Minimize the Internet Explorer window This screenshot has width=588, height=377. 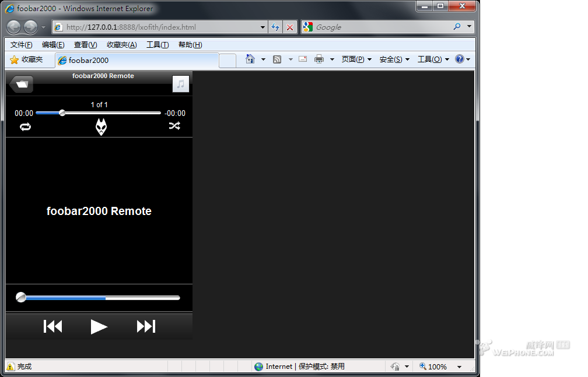pyautogui.click(x=425, y=6)
